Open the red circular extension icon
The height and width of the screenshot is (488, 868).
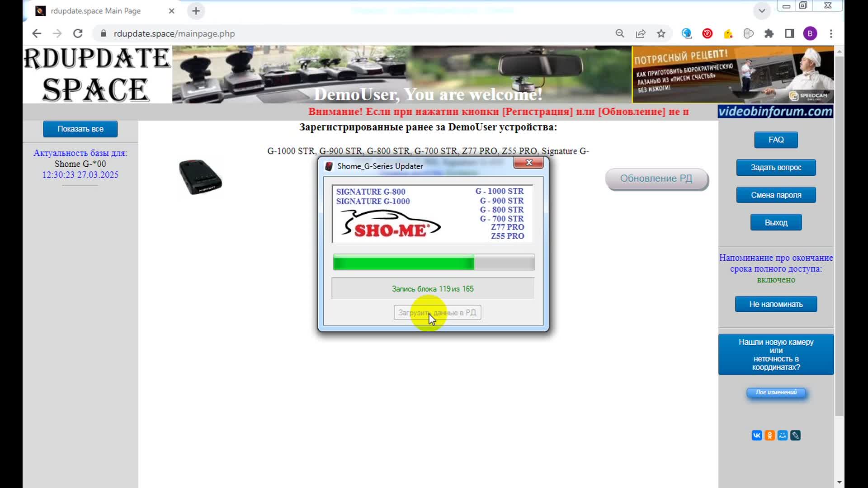click(708, 33)
